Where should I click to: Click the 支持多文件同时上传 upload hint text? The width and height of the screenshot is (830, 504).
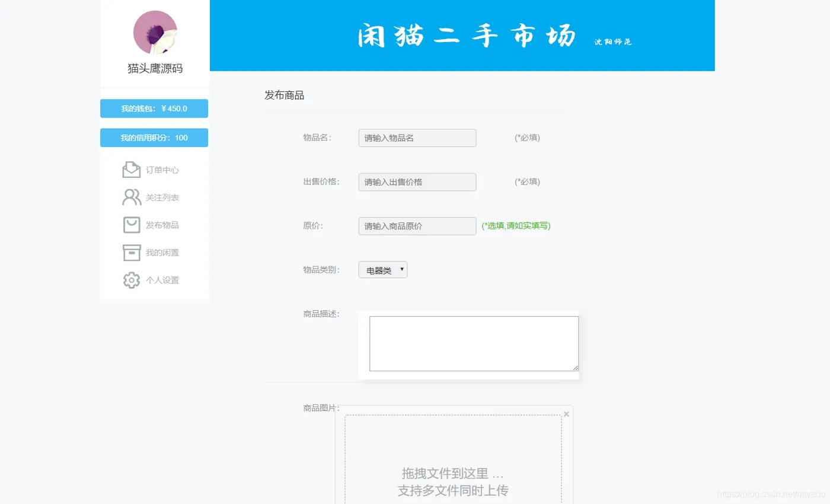pyautogui.click(x=453, y=490)
